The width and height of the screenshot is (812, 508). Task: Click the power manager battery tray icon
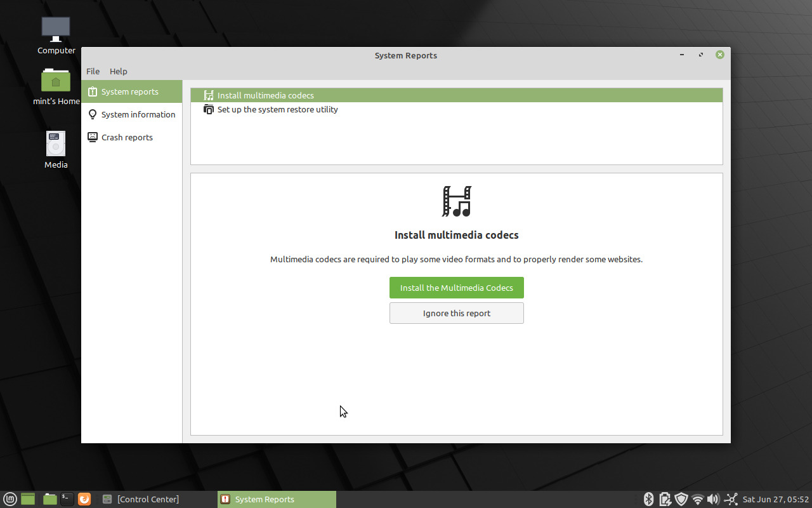(x=665, y=499)
